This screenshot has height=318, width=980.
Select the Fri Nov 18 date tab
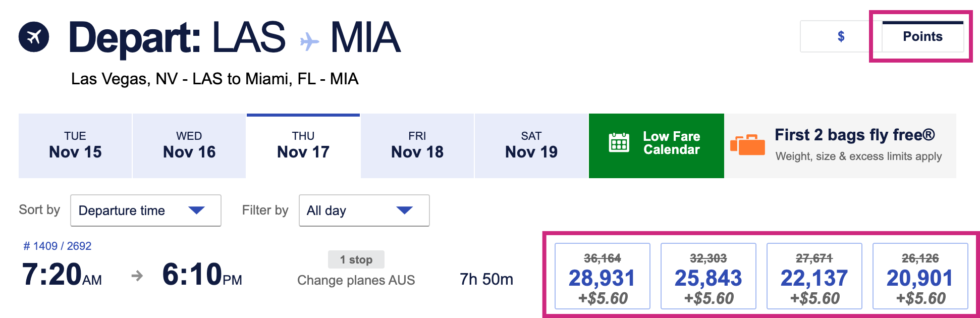coord(417,145)
